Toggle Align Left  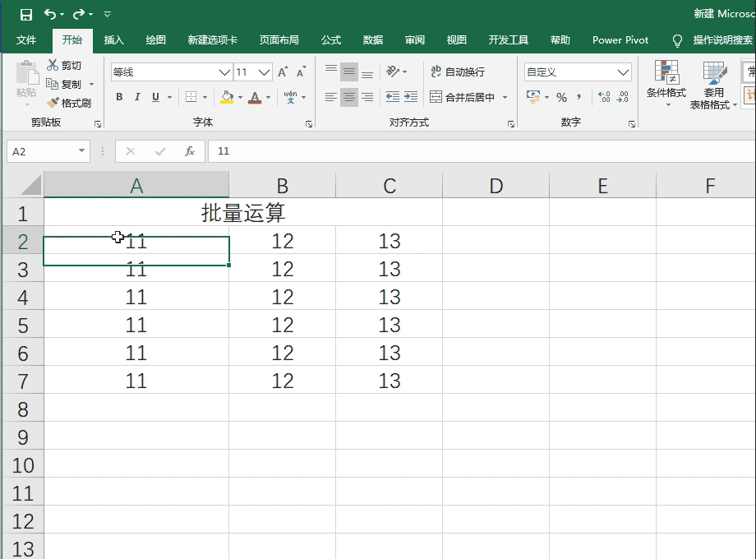point(330,98)
